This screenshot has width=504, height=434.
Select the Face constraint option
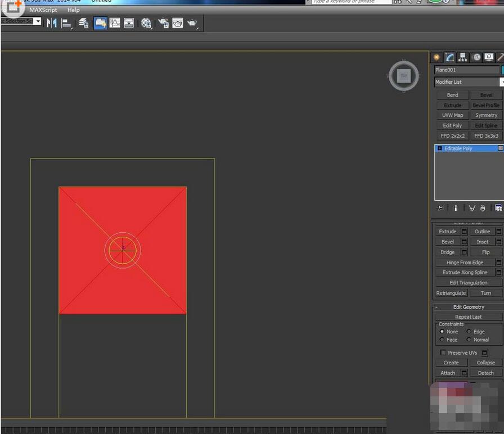pyautogui.click(x=442, y=340)
